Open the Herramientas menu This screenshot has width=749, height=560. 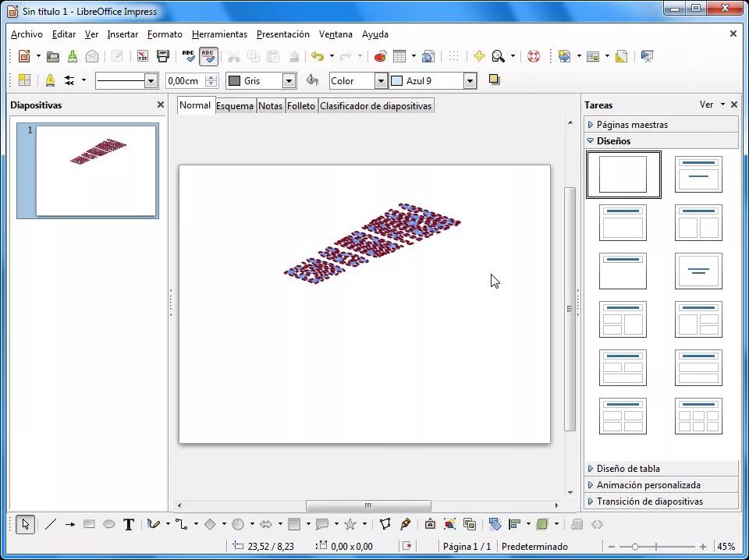[x=220, y=34]
